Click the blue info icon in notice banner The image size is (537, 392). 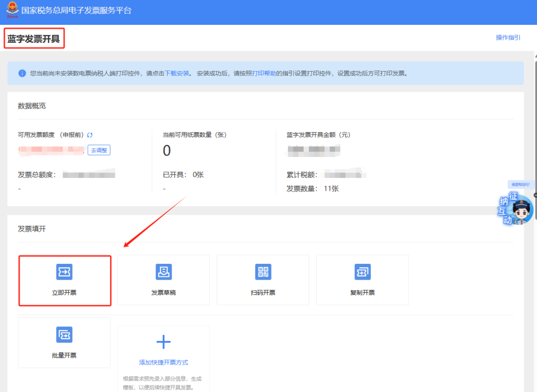click(x=22, y=73)
